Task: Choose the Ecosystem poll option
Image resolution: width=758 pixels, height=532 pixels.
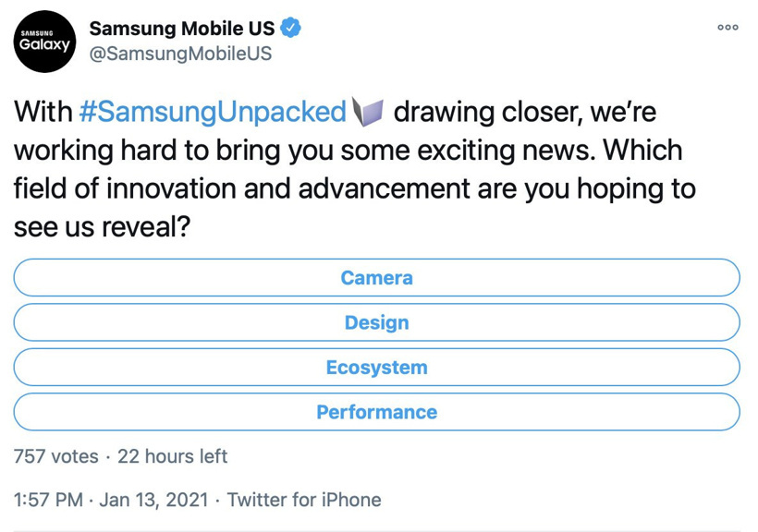Action: click(377, 368)
